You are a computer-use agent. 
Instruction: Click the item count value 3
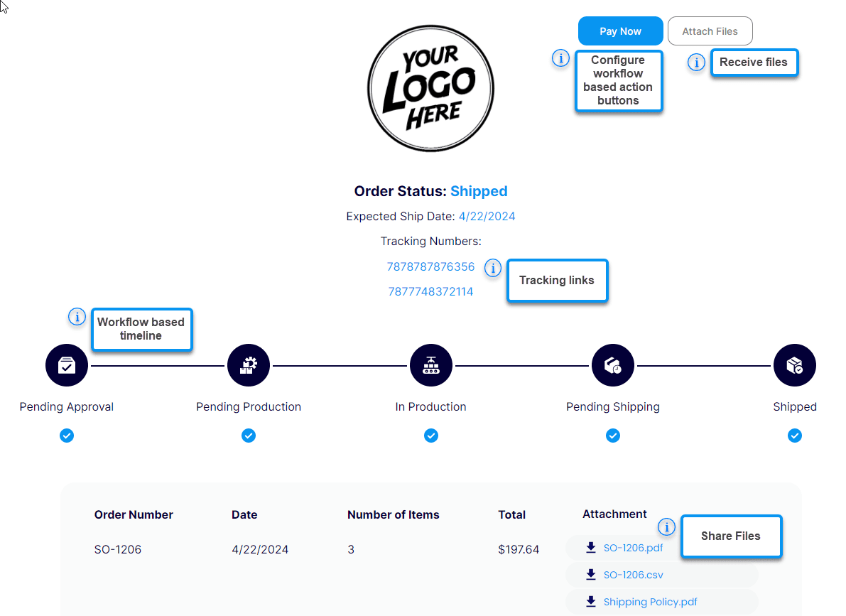click(x=351, y=550)
